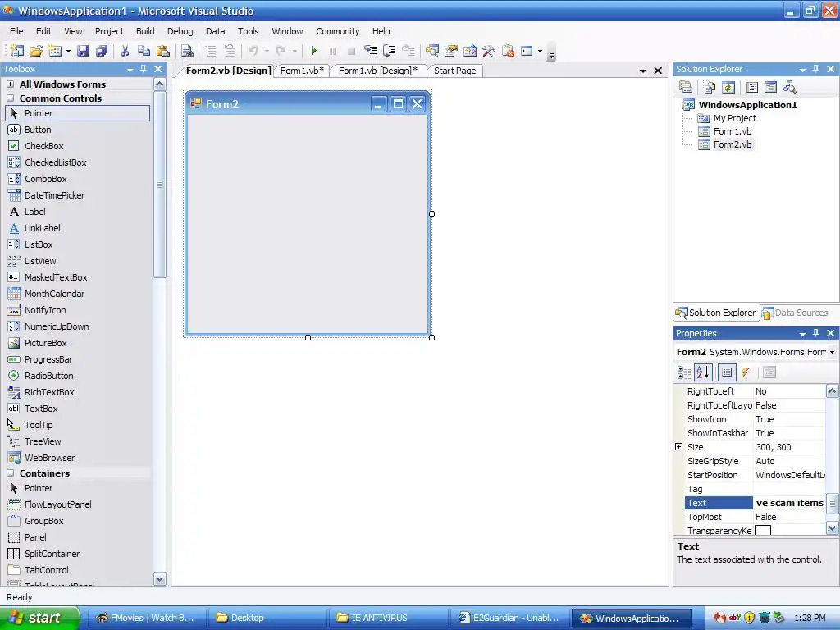Click the Windows start button
840x630 pixels.
point(39,618)
